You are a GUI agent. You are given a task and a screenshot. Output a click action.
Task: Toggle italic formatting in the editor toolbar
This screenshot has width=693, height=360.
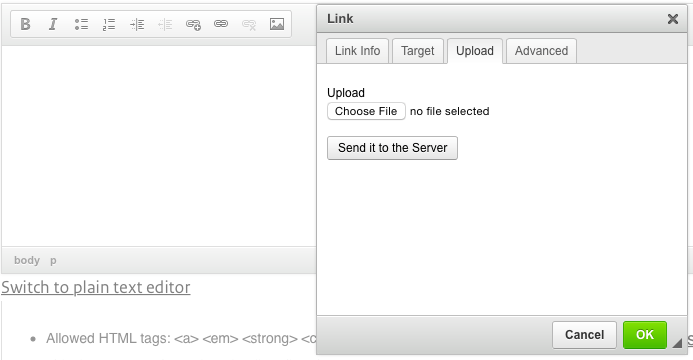[x=53, y=24]
